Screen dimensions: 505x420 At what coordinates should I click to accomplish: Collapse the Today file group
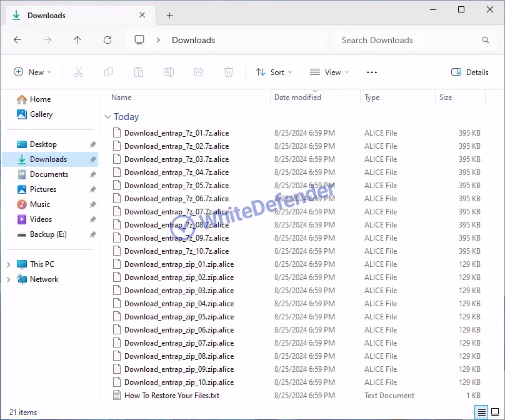(x=108, y=117)
